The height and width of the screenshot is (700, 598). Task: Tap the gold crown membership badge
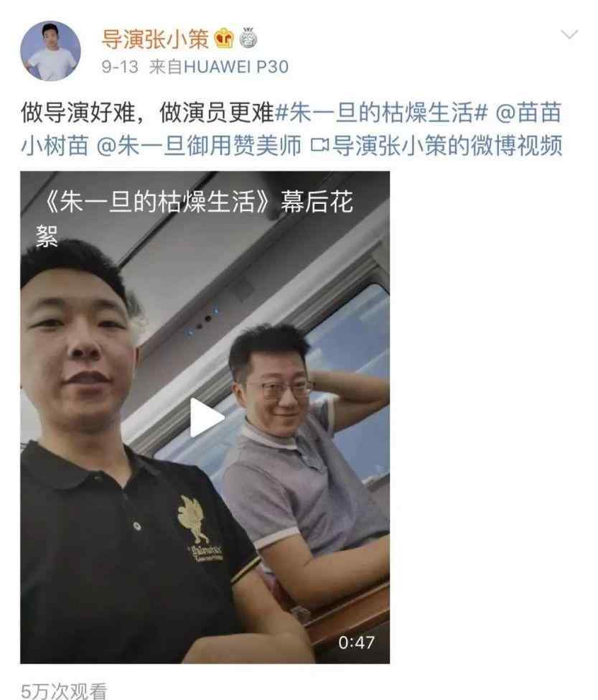[224, 38]
